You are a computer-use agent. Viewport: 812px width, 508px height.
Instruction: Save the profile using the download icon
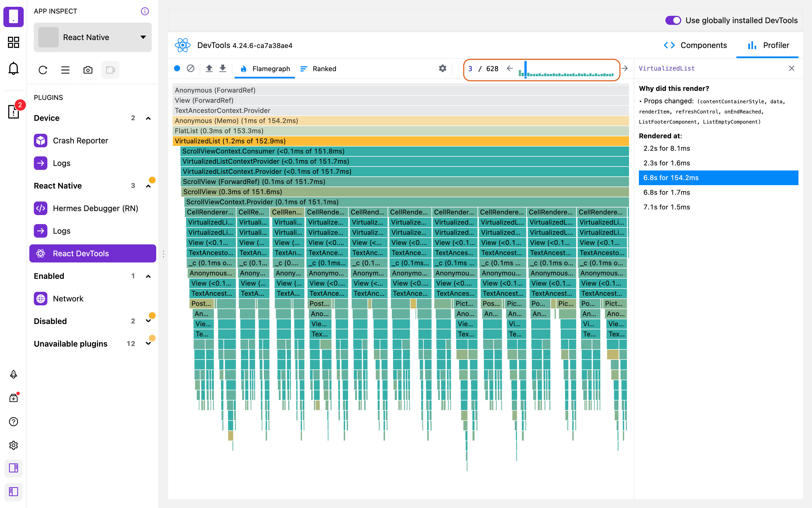pyautogui.click(x=223, y=69)
